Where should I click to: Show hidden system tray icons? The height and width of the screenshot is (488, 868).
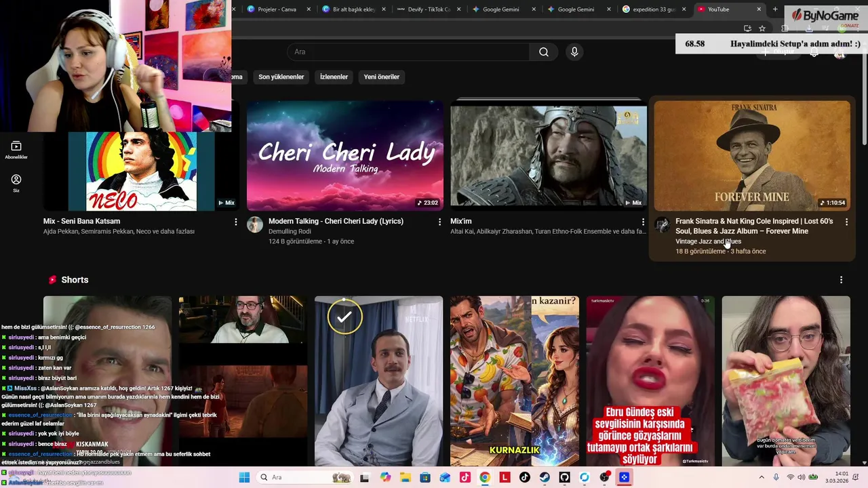pyautogui.click(x=762, y=477)
